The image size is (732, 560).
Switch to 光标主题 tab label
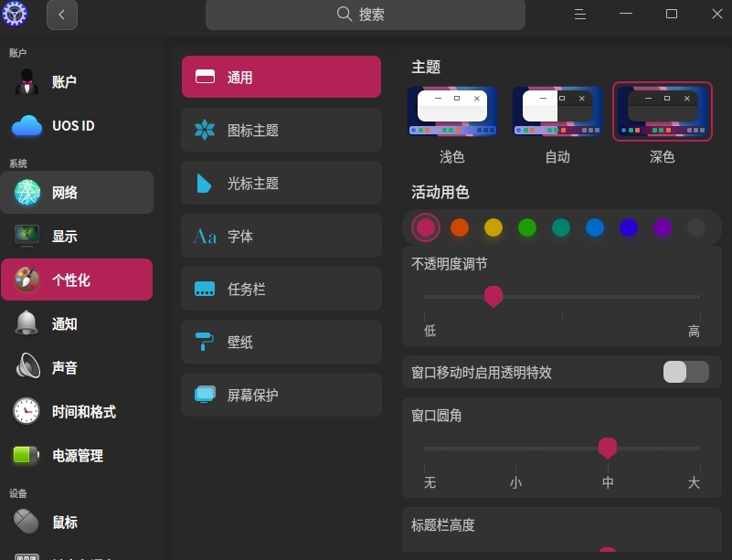(253, 184)
